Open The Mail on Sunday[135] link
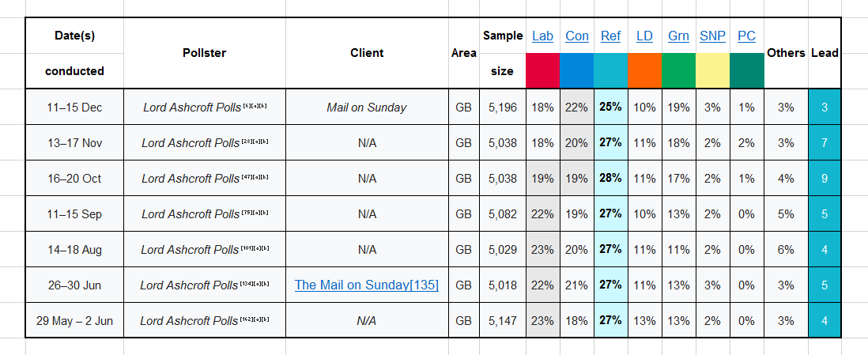The height and width of the screenshot is (355, 868). [367, 285]
